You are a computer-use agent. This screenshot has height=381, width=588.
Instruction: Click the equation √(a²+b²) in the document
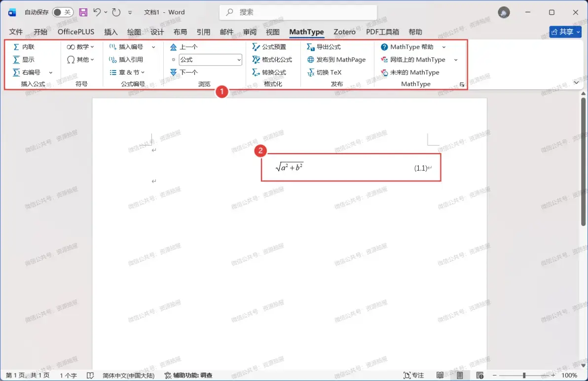(x=289, y=167)
